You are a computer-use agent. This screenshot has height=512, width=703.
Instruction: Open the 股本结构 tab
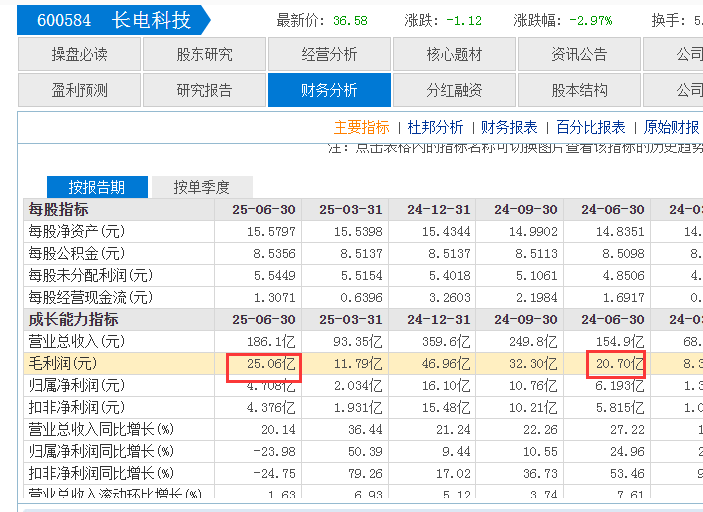coord(579,90)
